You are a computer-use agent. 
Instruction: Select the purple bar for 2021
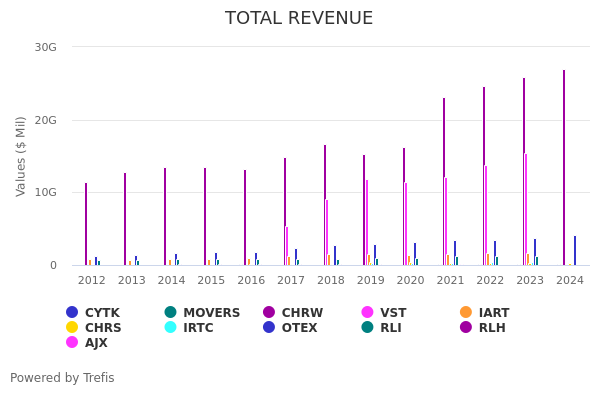click(x=444, y=180)
